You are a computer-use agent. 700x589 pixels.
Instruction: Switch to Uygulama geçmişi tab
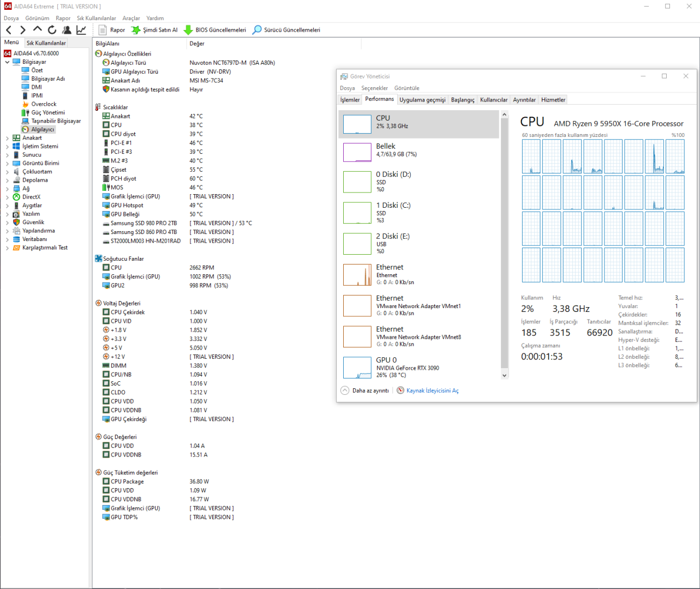click(x=422, y=100)
